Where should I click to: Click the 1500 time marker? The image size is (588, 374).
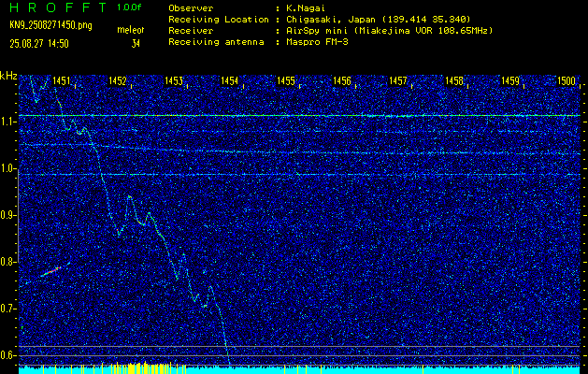click(x=566, y=80)
